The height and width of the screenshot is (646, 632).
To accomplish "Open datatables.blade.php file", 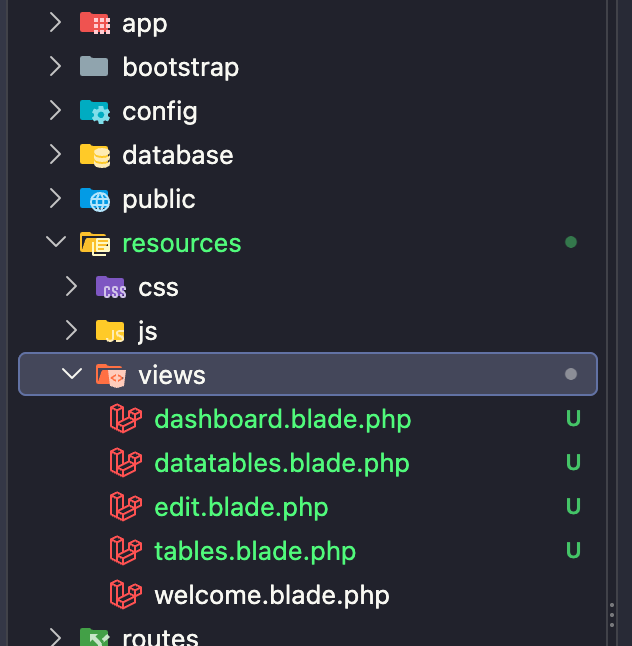I will pyautogui.click(x=282, y=464).
